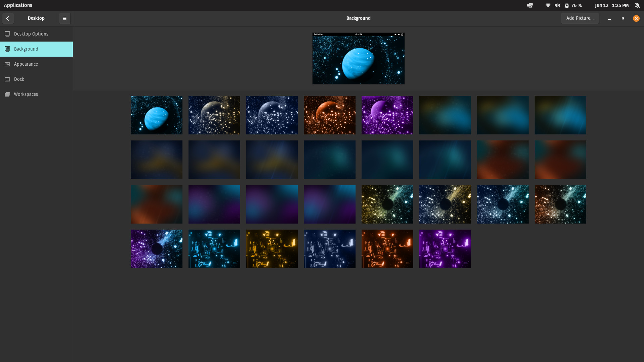Switch to Workspaces settings
Viewport: 644px width, 362px height.
(36, 94)
